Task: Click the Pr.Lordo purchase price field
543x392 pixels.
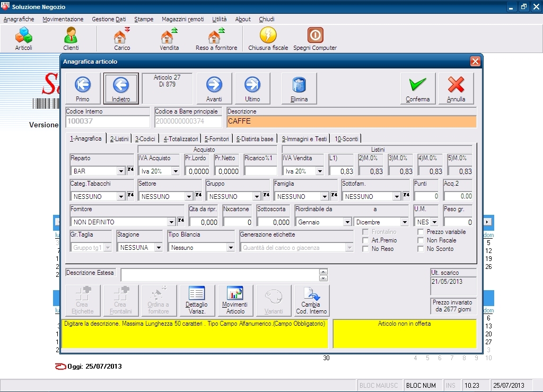Action: tap(197, 171)
